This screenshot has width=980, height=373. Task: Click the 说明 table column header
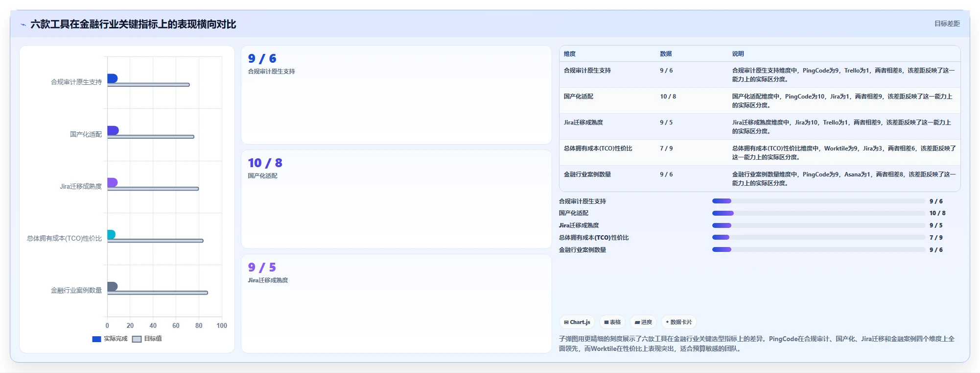[738, 54]
